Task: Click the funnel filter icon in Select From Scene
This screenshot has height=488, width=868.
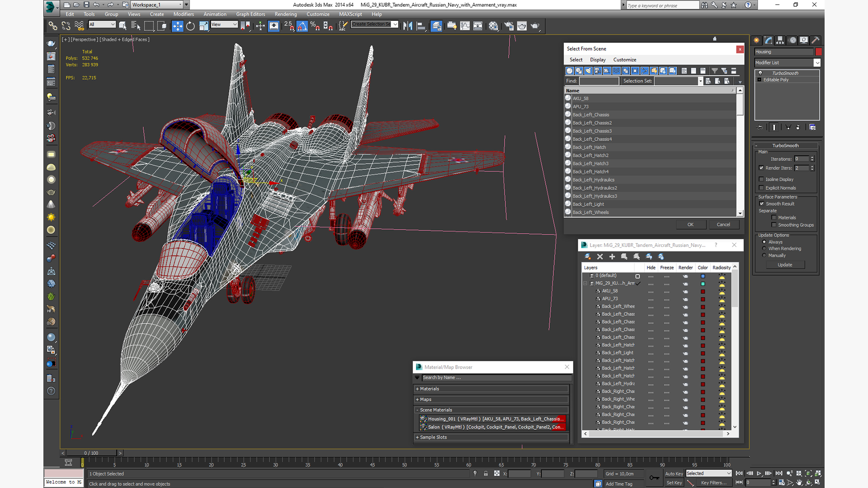Action: (x=715, y=70)
